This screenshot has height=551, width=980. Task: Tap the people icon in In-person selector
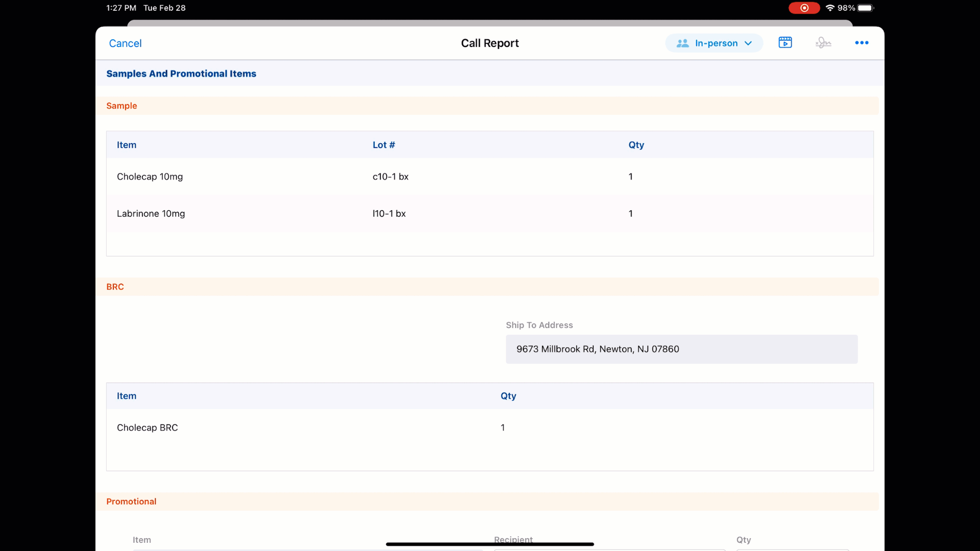pos(682,43)
